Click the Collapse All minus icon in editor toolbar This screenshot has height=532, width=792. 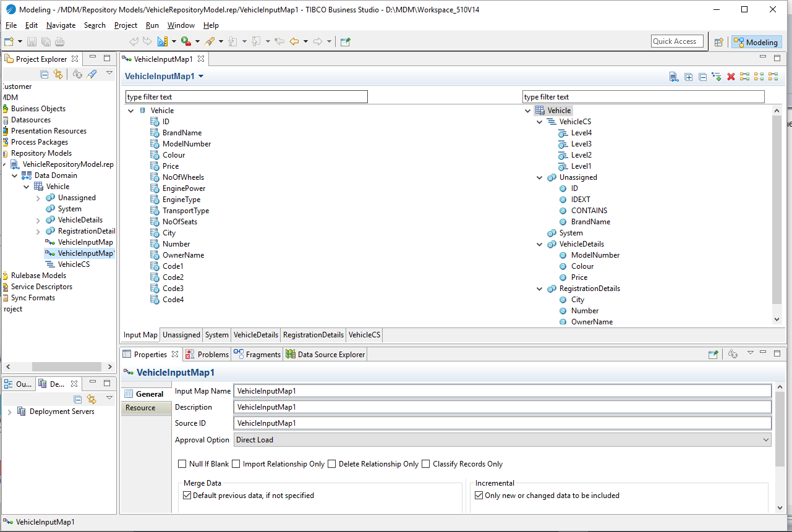[x=702, y=77]
